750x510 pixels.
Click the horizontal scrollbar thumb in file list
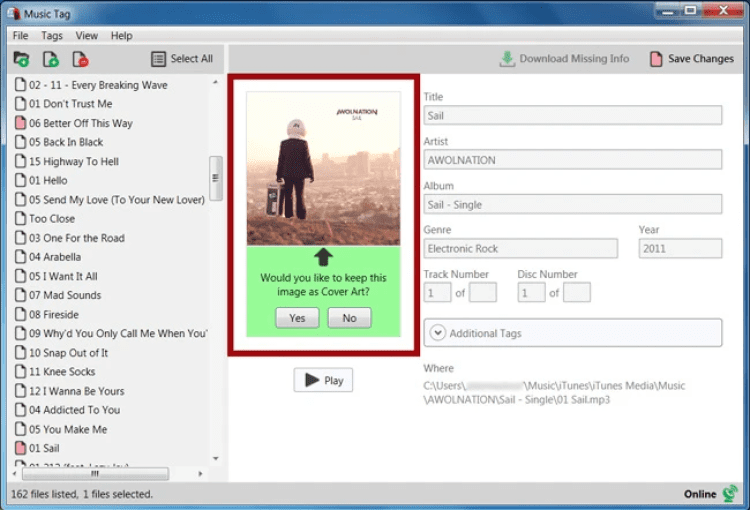pos(95,474)
